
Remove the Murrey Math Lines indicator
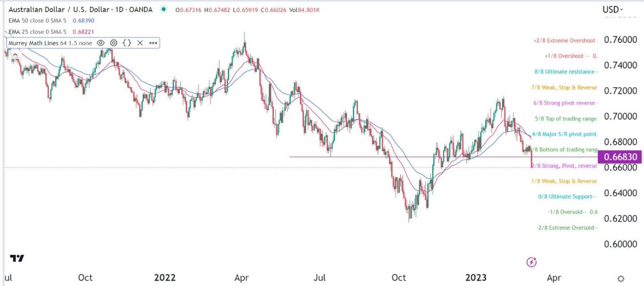click(140, 43)
